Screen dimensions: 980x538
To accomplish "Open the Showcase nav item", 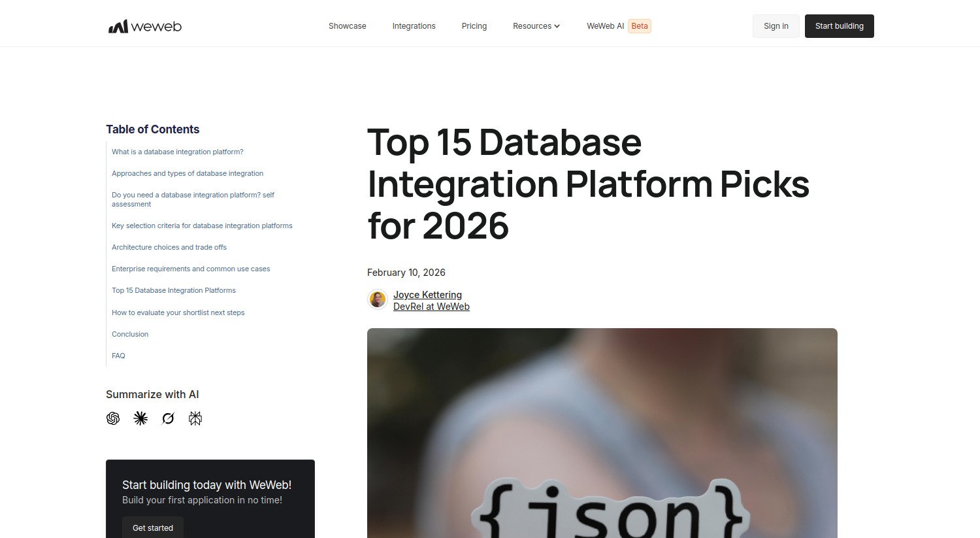I will 347,26.
